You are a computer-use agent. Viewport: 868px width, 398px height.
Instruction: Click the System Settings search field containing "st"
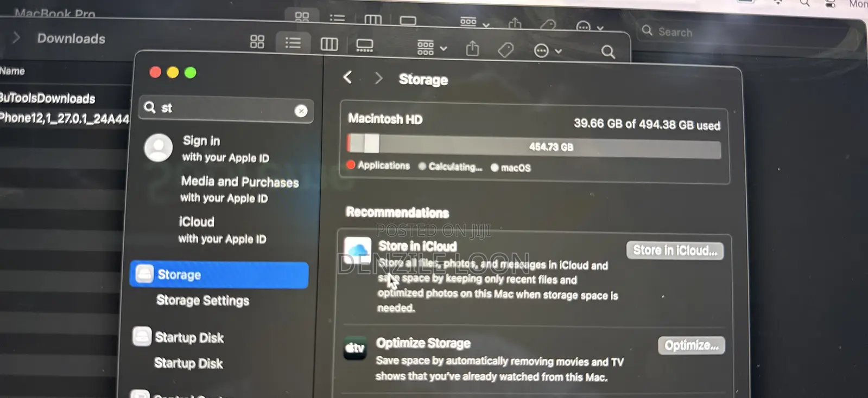(226, 109)
